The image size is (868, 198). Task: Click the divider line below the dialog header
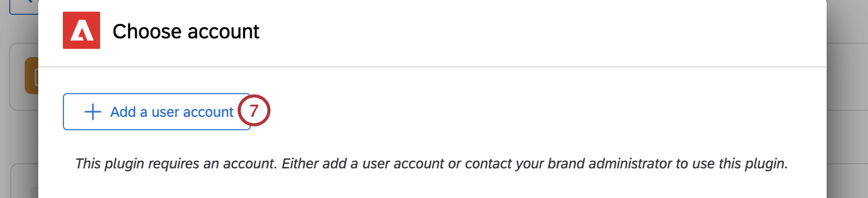pos(432,67)
